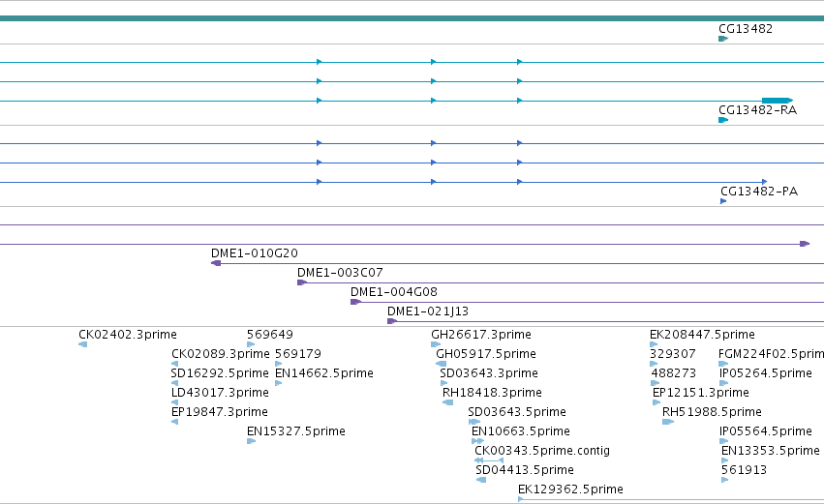This screenshot has width=824, height=504.
Task: Select the CG13482 gene arrow glyph
Action: point(723,39)
